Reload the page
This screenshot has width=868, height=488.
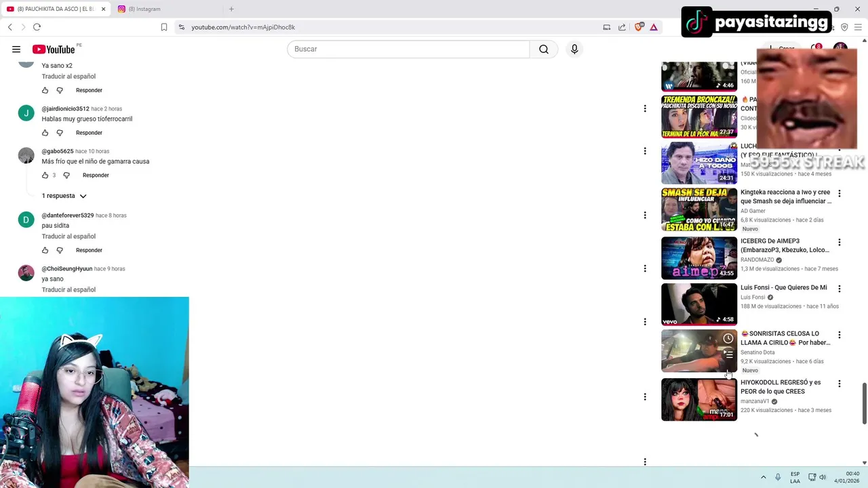point(37,27)
